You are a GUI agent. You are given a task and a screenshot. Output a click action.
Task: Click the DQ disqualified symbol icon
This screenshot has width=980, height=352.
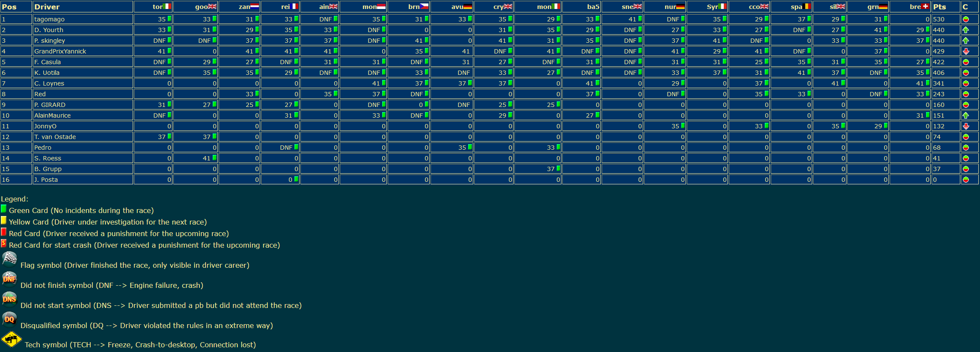point(9,319)
